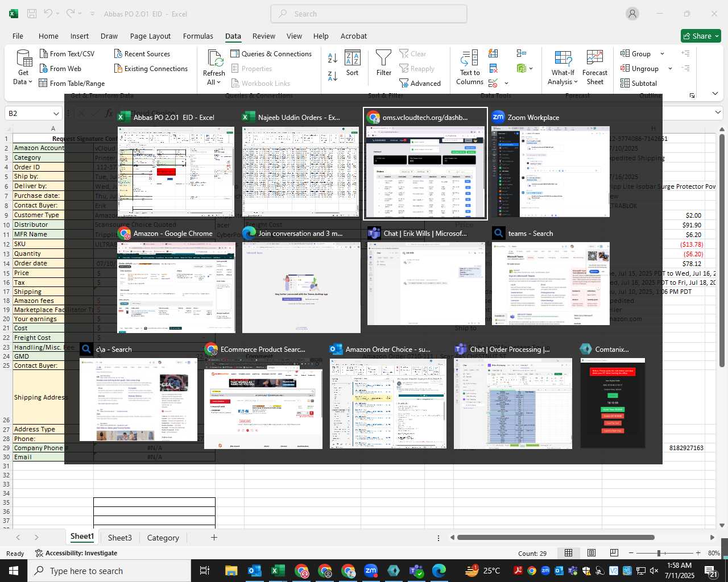Viewport: 728px width, 582px height.
Task: Expand the Group dropdown arrow
Action: tap(662, 53)
